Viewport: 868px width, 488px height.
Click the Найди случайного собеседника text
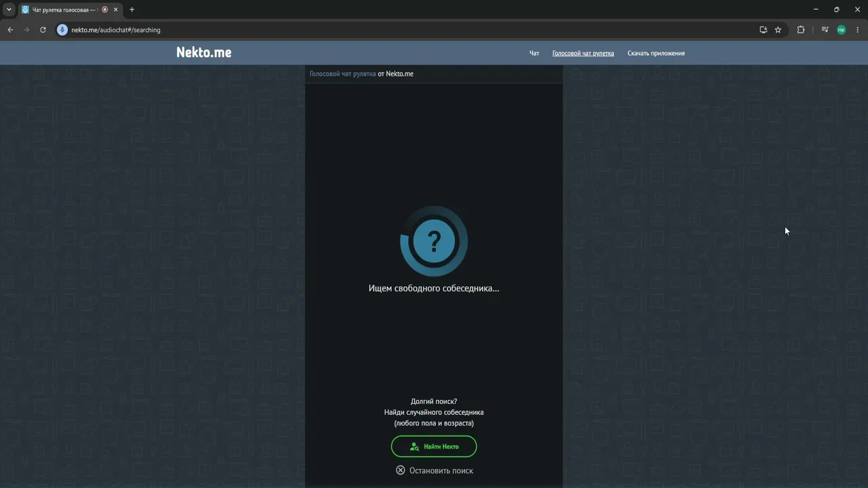[434, 412]
